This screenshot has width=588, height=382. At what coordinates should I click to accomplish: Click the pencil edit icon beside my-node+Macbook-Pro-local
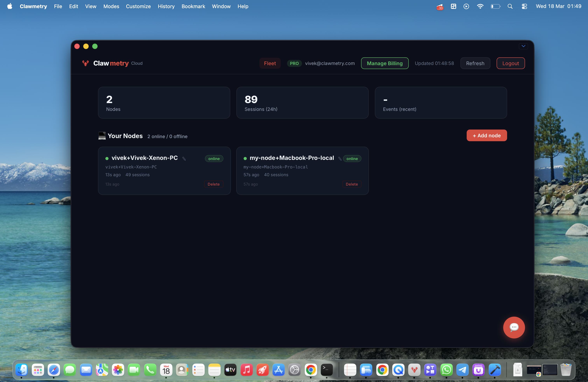coord(340,158)
